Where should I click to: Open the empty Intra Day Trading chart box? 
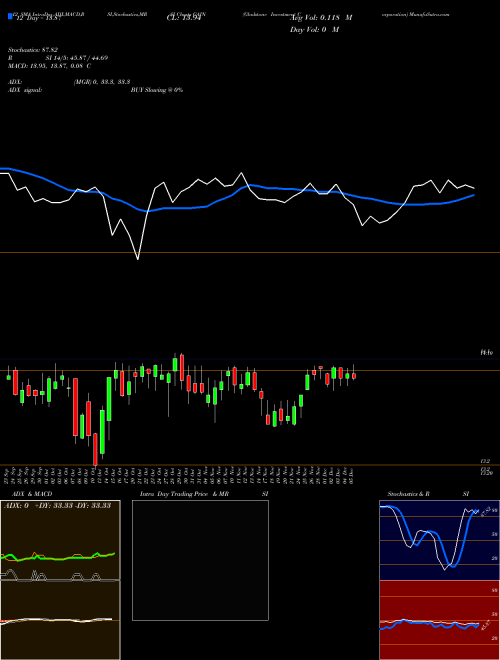tap(200, 560)
